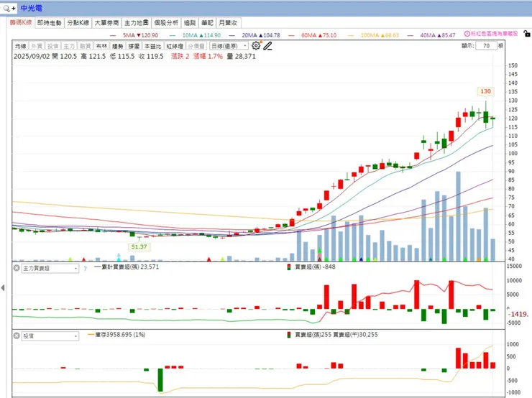Toggle the 融資 overlay button
Image resolution: width=532 pixels, height=398 pixels.
85,46
